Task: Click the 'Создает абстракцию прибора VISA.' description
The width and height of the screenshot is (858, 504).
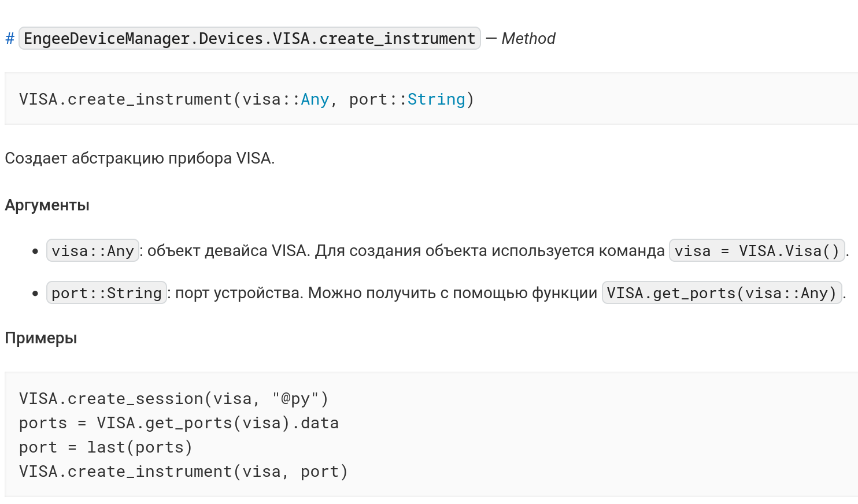Action: pyautogui.click(x=139, y=158)
